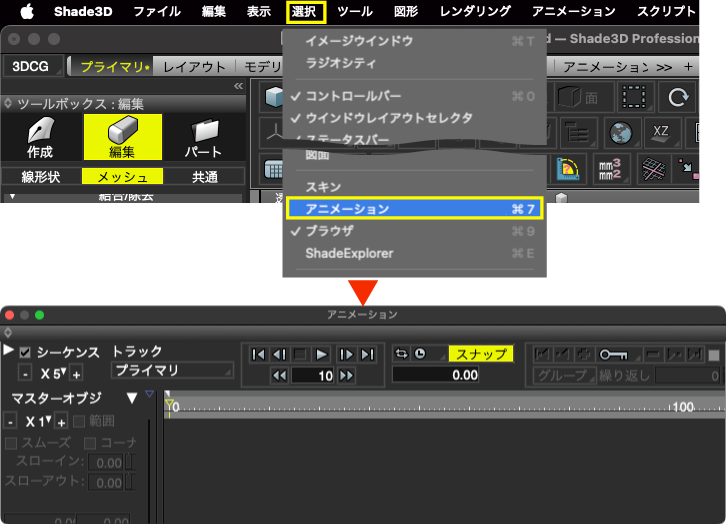Check the コーナ checkbox
726x524 pixels.
[90, 443]
